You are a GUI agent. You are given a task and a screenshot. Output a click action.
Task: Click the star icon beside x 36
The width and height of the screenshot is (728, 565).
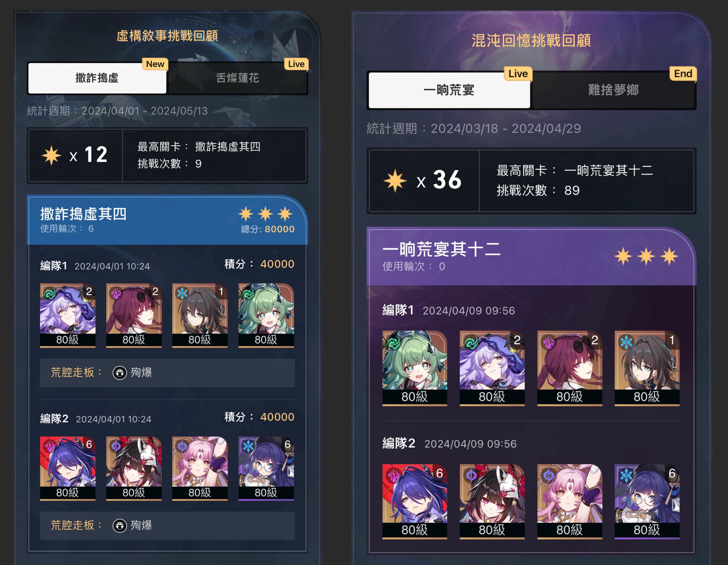coord(395,180)
